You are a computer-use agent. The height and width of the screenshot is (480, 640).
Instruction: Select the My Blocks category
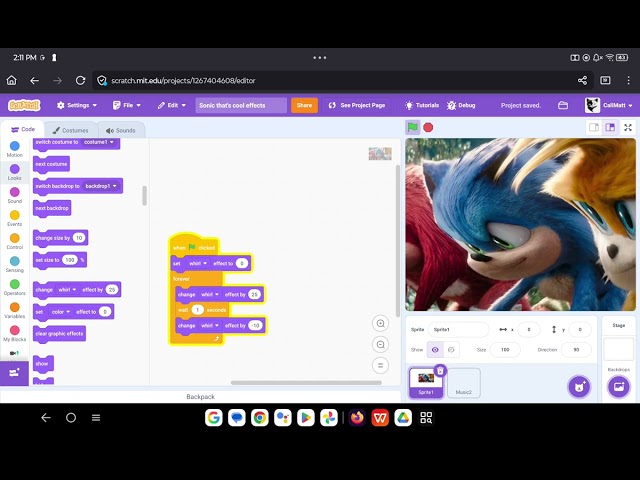tap(15, 333)
